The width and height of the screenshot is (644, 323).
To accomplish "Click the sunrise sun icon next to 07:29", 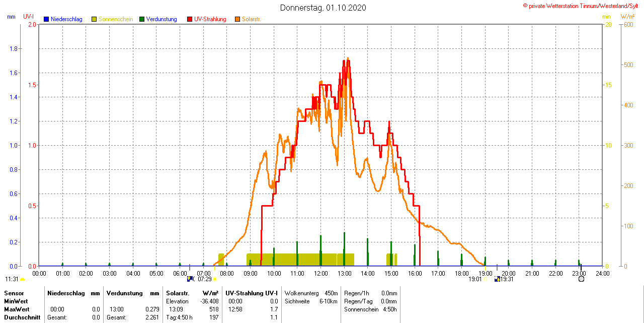I will [x=215, y=279].
